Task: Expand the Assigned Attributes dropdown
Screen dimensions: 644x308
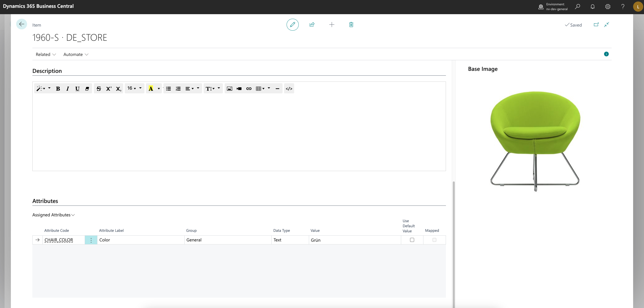Action: coord(54,215)
